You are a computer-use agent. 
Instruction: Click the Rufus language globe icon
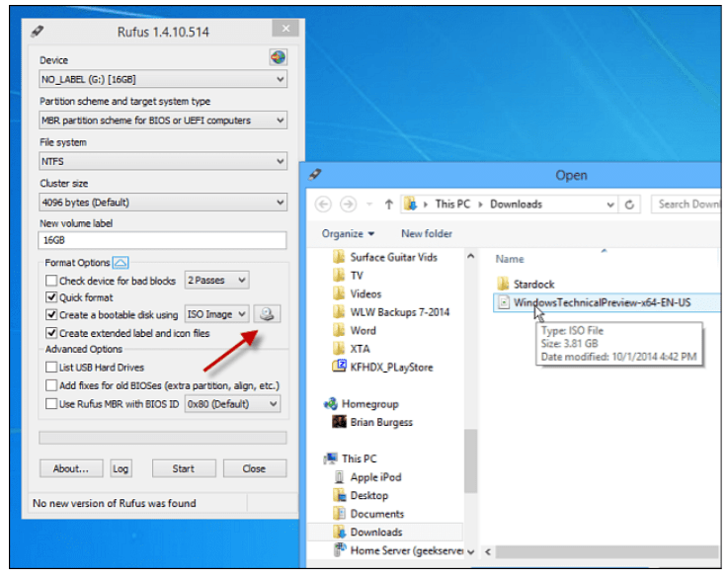pyautogui.click(x=278, y=57)
